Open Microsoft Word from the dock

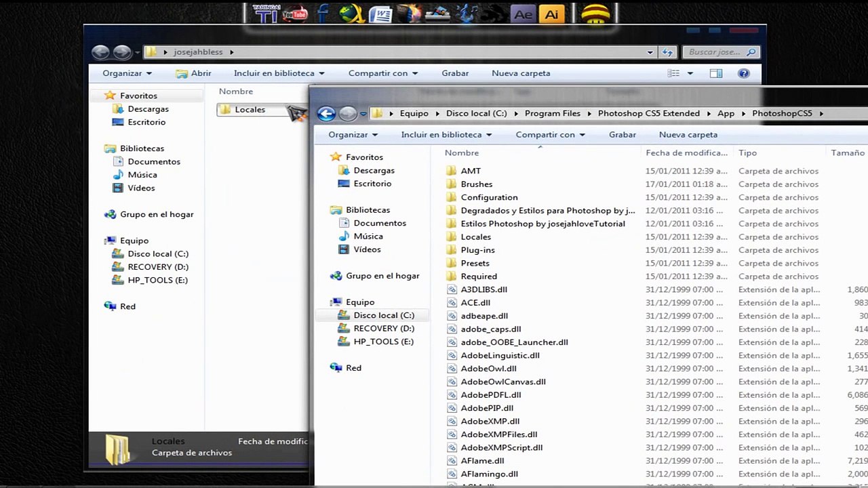381,14
